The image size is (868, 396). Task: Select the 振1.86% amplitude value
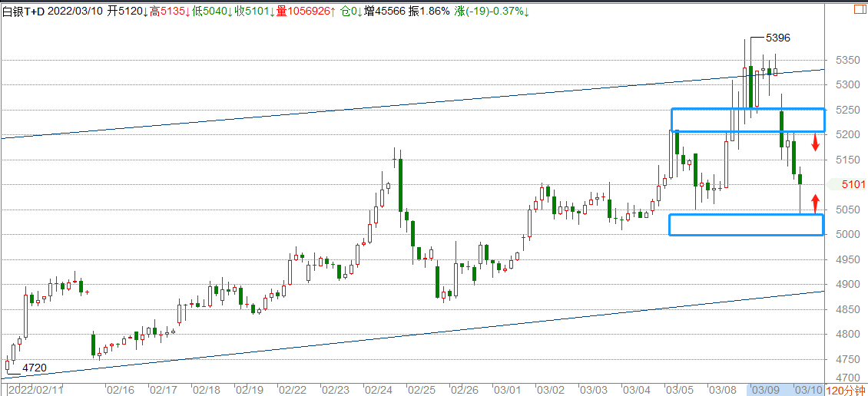tap(429, 10)
